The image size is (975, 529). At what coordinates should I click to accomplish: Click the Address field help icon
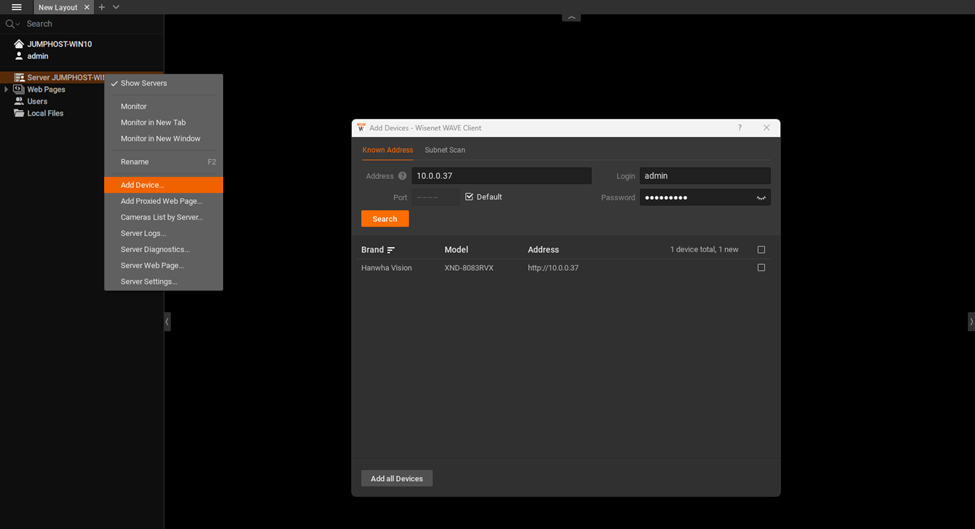(402, 176)
